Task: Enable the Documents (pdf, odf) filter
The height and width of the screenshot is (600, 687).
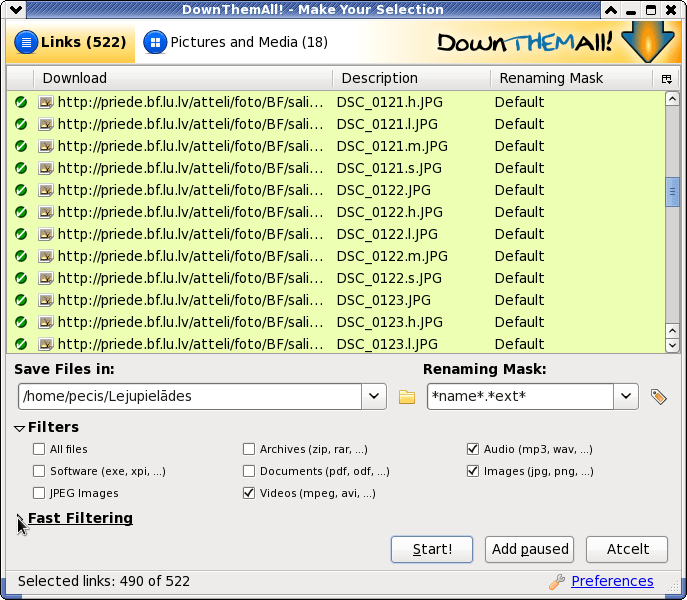Action: (x=249, y=471)
